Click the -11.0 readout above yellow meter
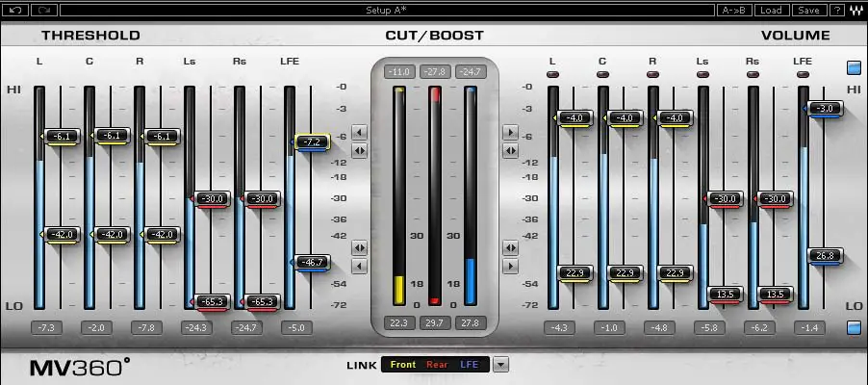The height and width of the screenshot is (385, 868). click(x=398, y=72)
